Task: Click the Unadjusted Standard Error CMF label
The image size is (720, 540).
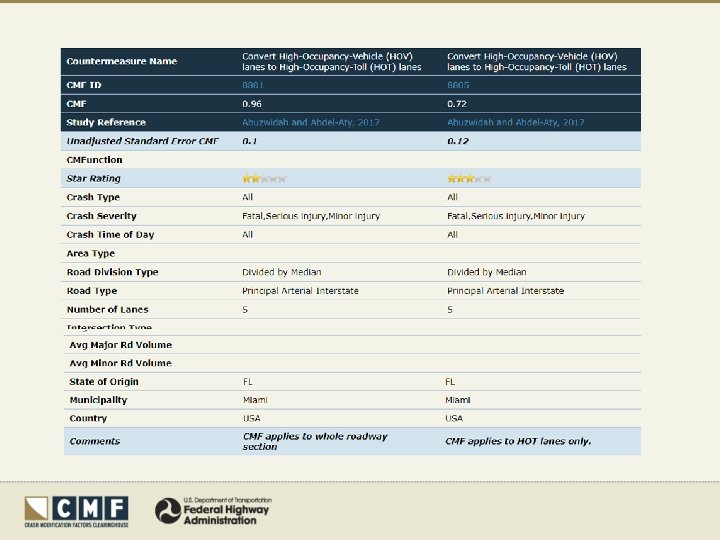Action: [142, 141]
